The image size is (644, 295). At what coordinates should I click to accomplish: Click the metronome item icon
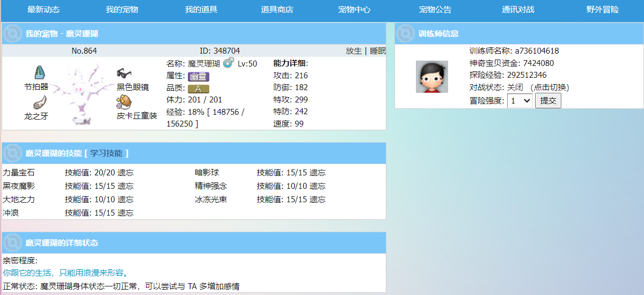[x=40, y=73]
